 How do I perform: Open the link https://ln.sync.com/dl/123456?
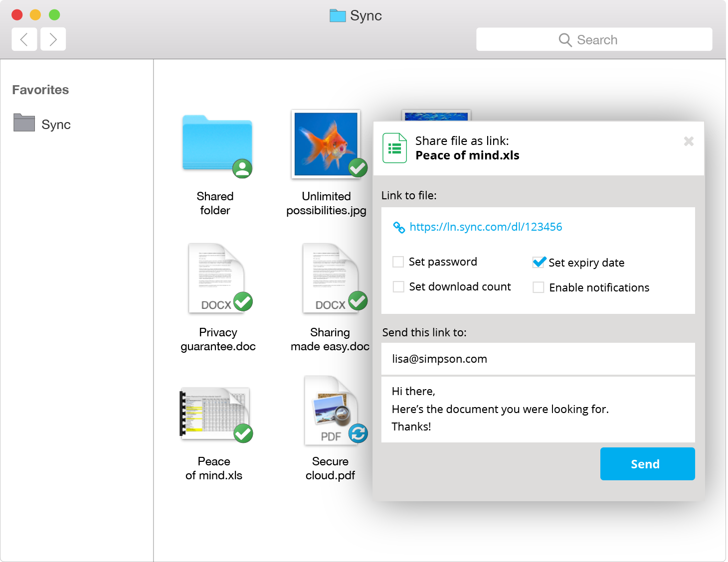coord(486,227)
